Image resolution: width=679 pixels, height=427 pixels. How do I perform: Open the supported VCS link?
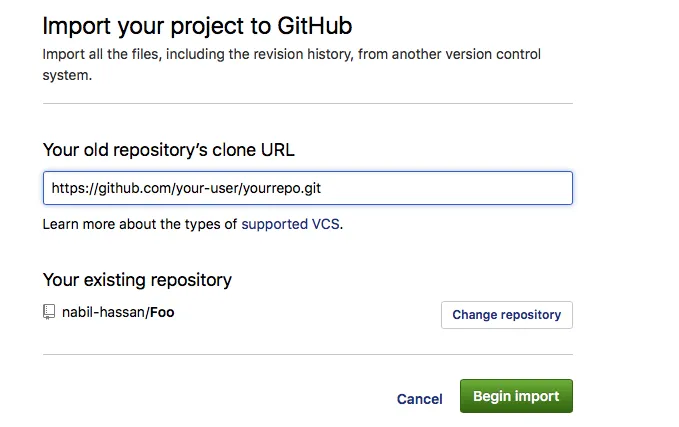coord(290,224)
